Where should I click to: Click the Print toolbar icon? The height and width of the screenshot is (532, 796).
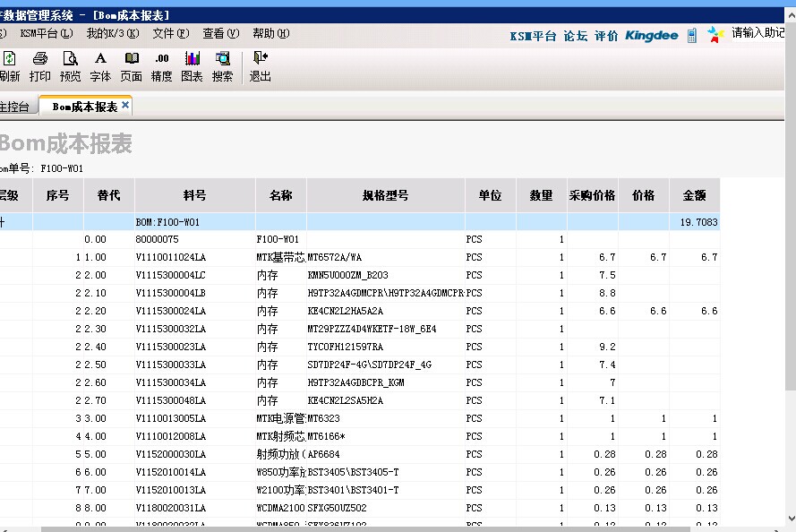pyautogui.click(x=39, y=66)
